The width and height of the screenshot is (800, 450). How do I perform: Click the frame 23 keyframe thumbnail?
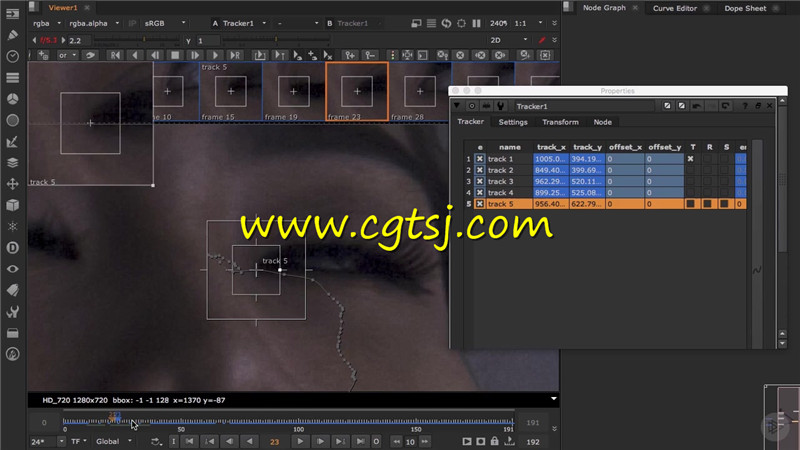[x=357, y=91]
